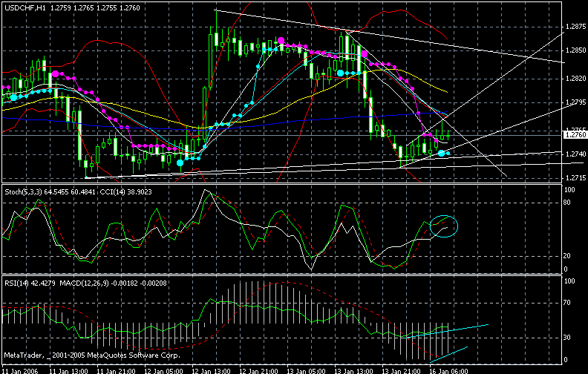Select the 1.2715 price axis label
This screenshot has width=588, height=374.
coord(576,177)
